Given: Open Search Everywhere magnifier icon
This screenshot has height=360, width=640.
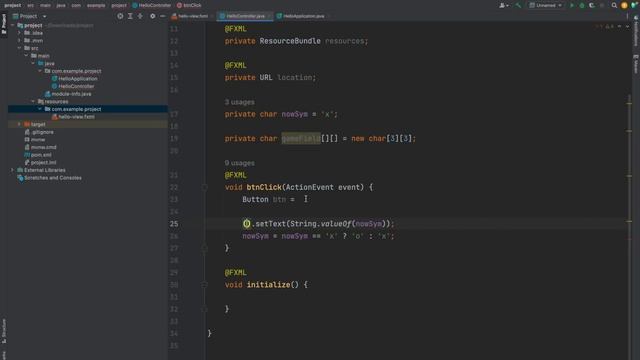Looking at the screenshot, I should [614, 5].
